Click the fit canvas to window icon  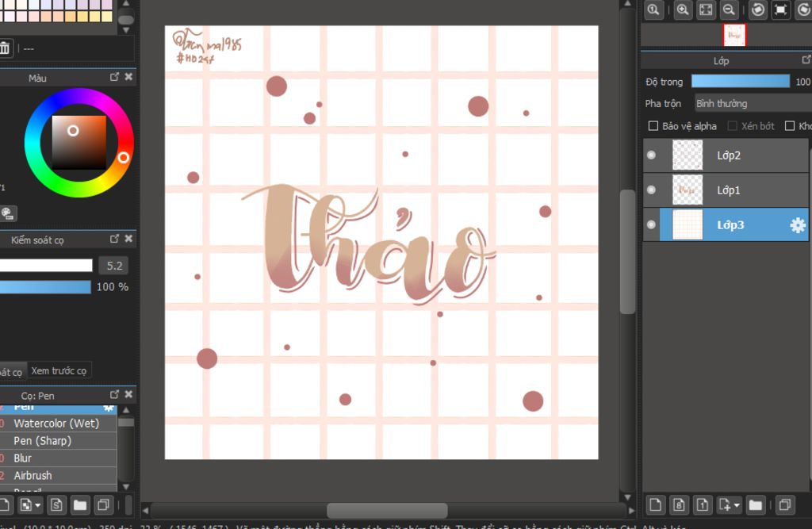(706, 10)
